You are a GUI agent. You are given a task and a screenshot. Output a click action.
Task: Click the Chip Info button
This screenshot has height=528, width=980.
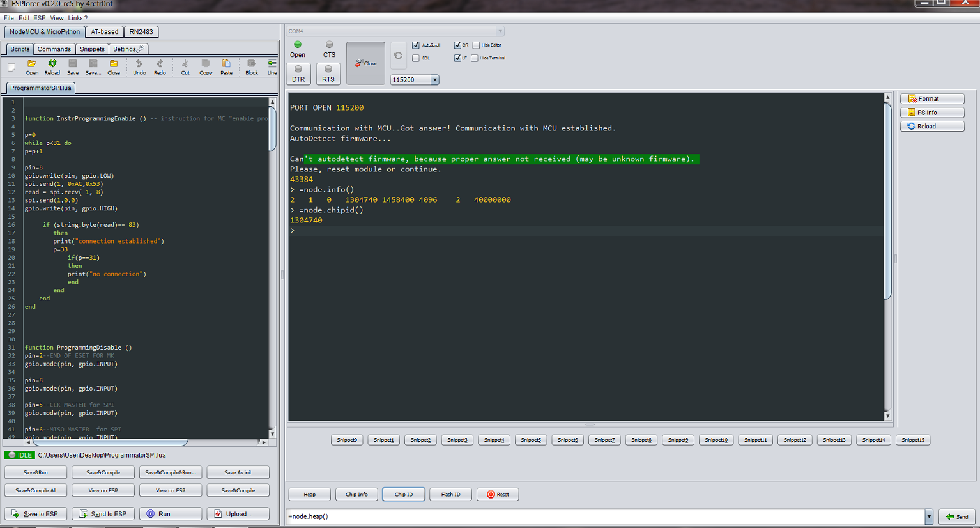click(x=356, y=494)
